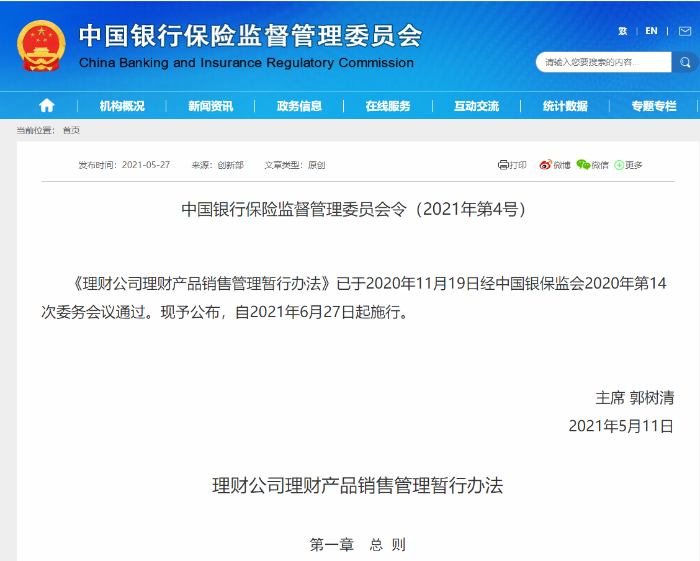Open the mail envelope icon
Screen dimensions: 700x561
[685, 31]
